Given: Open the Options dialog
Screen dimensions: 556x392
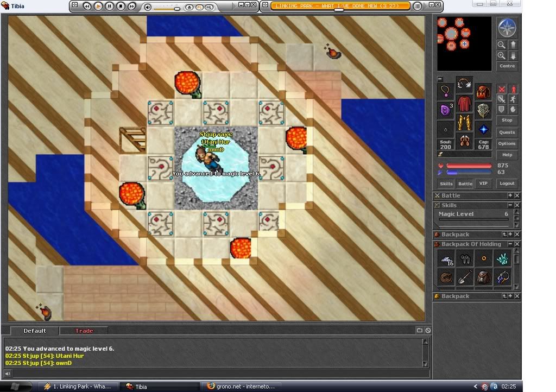Looking at the screenshot, I should (507, 143).
